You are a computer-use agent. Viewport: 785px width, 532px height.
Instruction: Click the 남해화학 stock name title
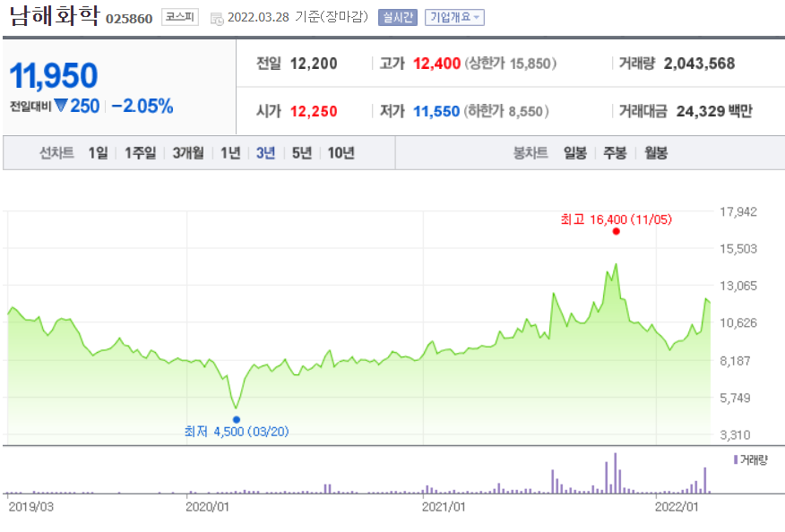[x=55, y=16]
